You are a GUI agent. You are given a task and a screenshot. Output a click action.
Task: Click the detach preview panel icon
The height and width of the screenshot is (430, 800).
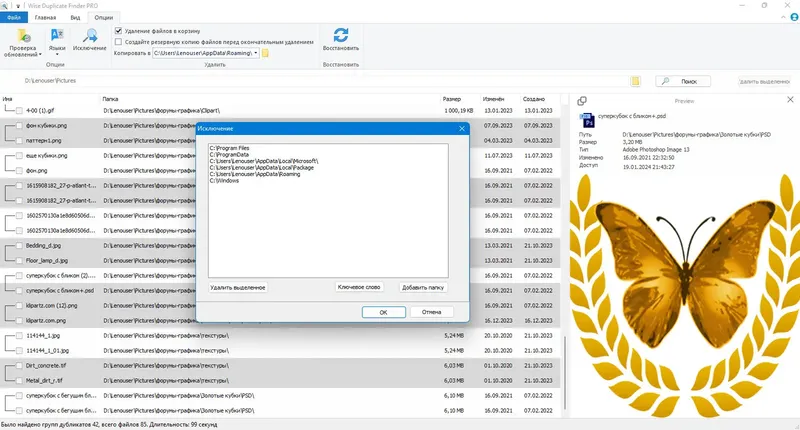[582, 100]
